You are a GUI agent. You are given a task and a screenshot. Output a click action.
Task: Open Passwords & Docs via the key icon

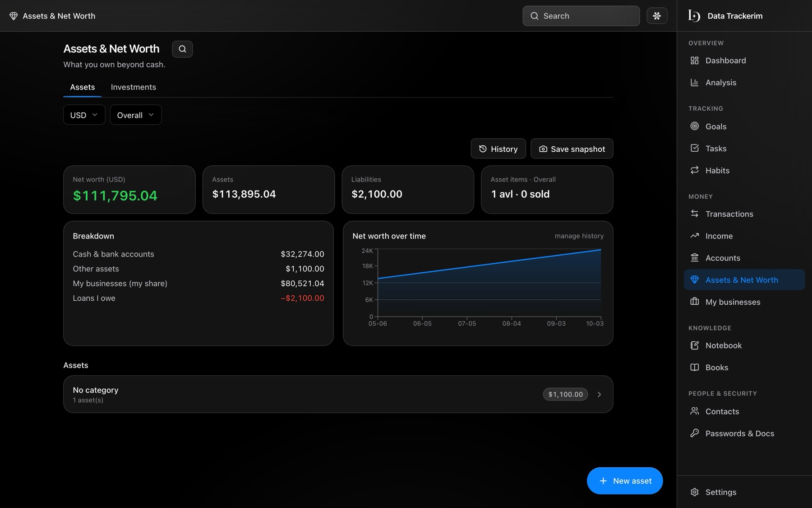pos(695,433)
